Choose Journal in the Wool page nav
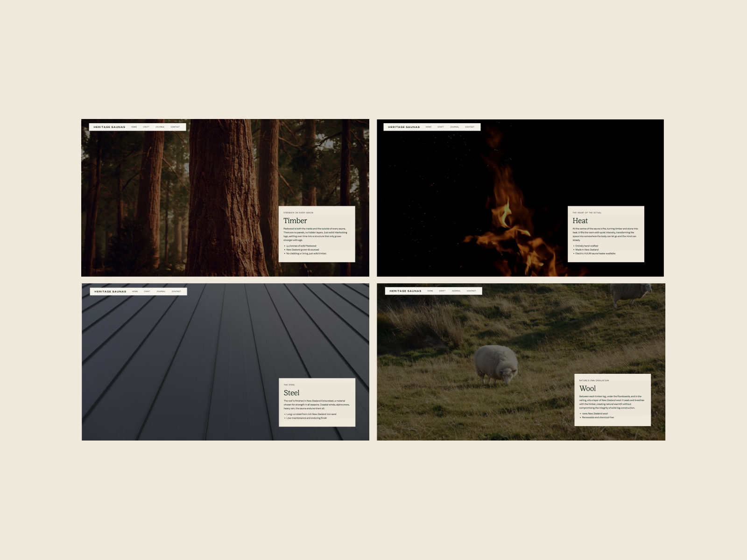This screenshot has height=560, width=747. click(x=456, y=291)
